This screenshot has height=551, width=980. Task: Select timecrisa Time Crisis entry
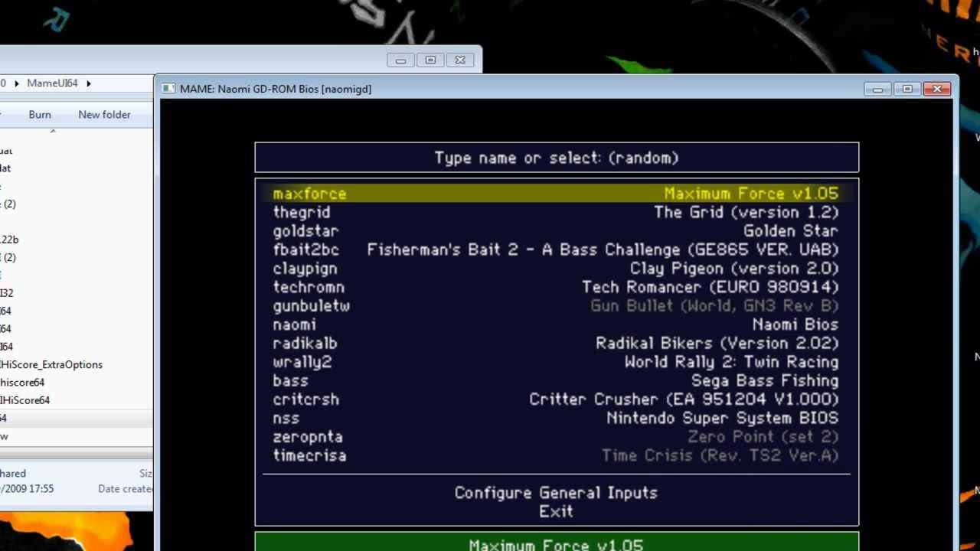click(x=556, y=456)
